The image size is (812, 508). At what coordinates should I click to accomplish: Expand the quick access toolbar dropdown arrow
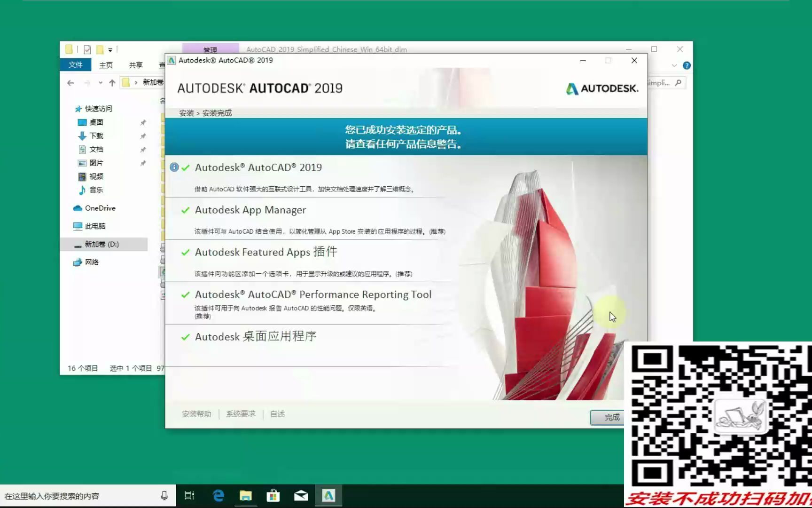(111, 49)
